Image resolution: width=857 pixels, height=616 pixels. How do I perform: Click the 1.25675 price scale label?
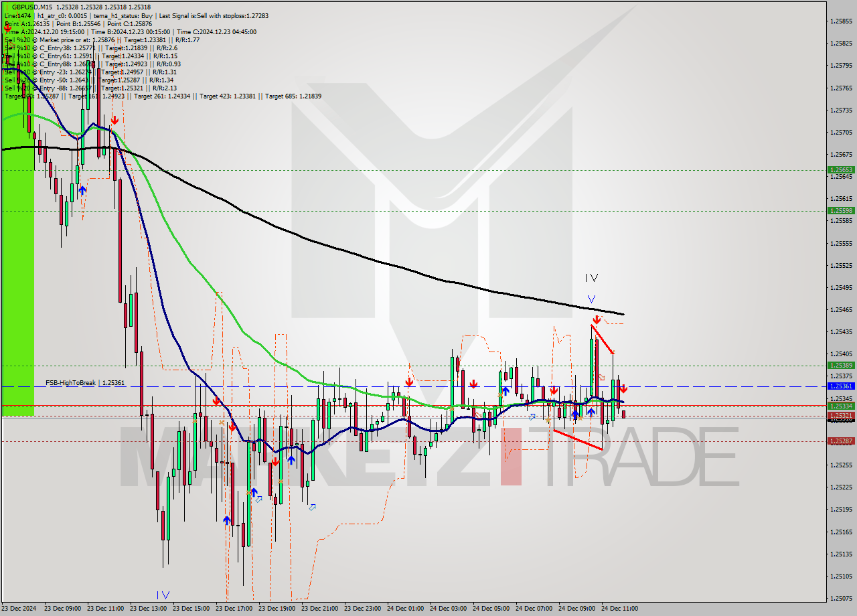click(841, 154)
